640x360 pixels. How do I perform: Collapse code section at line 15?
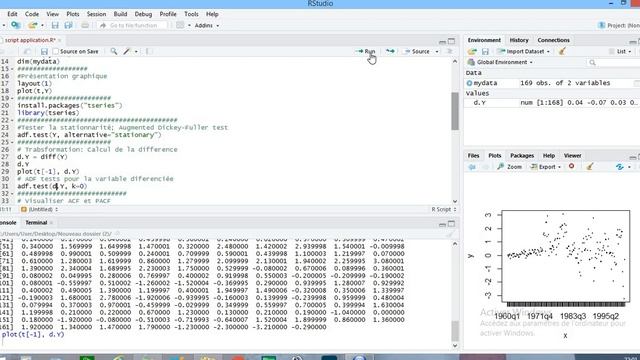[x=13, y=69]
